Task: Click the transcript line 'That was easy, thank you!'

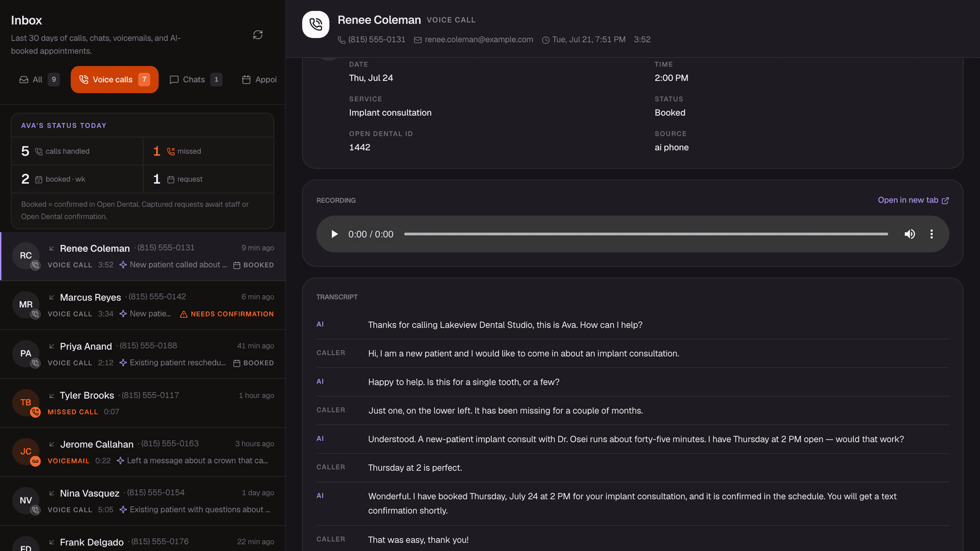Action: coord(418,540)
